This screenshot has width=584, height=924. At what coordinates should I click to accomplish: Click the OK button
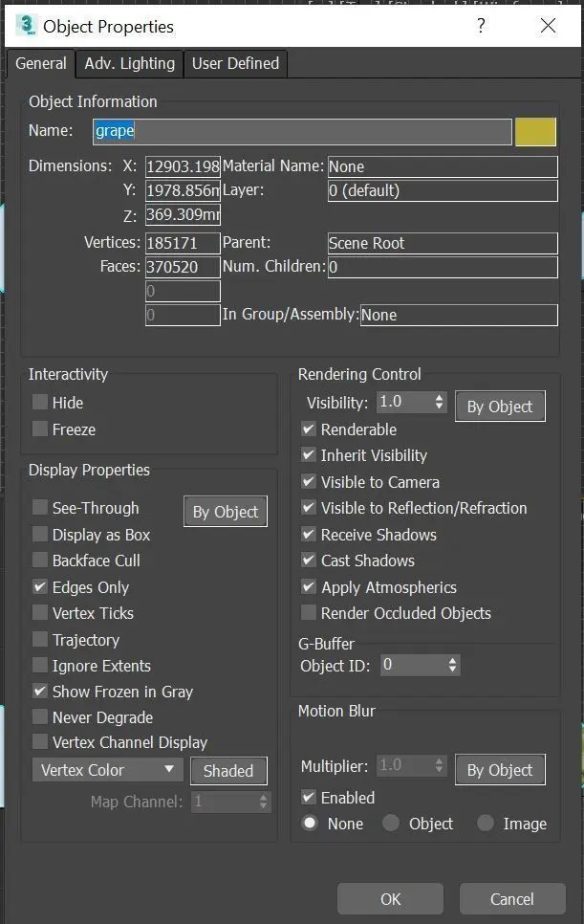(390, 899)
